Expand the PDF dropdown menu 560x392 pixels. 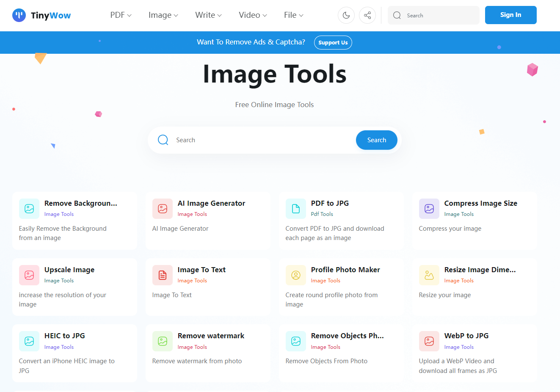[x=121, y=15]
